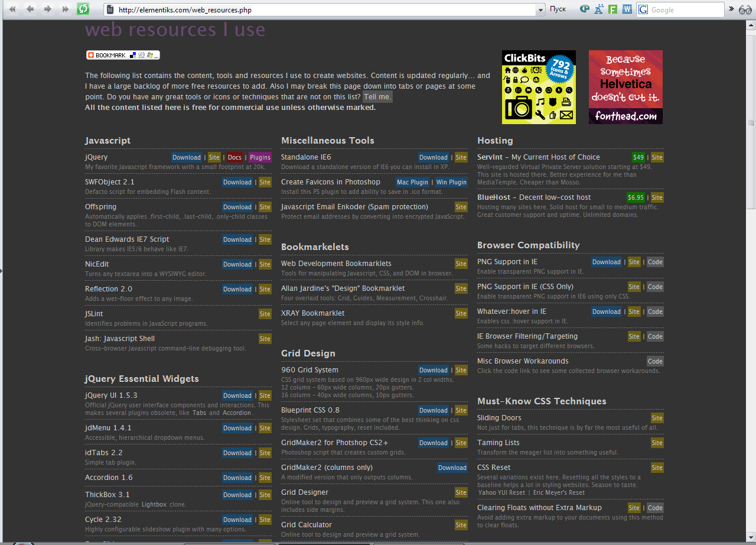The image size is (756, 545).
Task: Click the Tell me link
Action: coord(377,97)
